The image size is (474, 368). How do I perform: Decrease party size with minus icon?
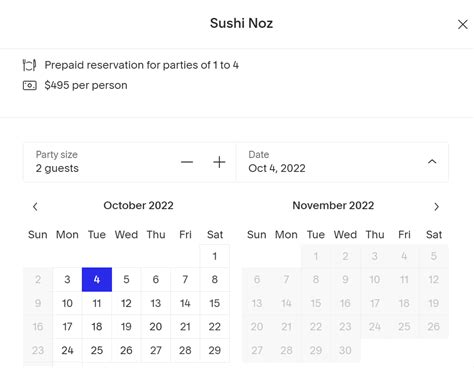(x=187, y=162)
